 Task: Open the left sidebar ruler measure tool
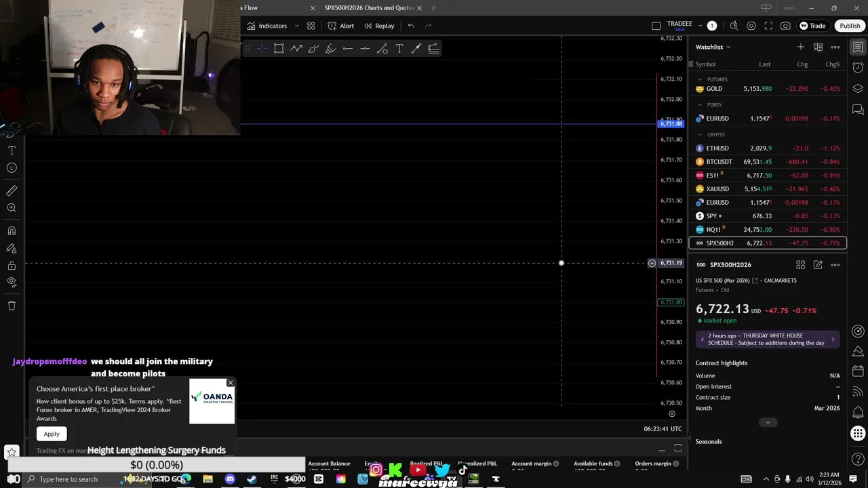click(12, 191)
